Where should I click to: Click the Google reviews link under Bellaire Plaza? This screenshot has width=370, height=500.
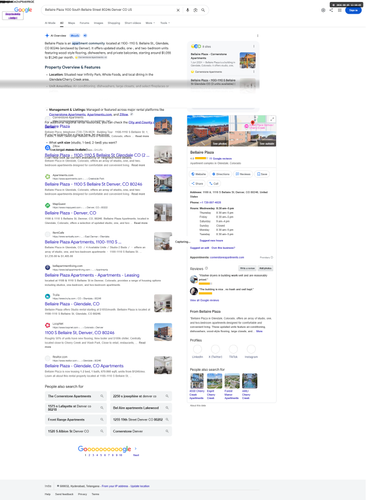coord(220,158)
